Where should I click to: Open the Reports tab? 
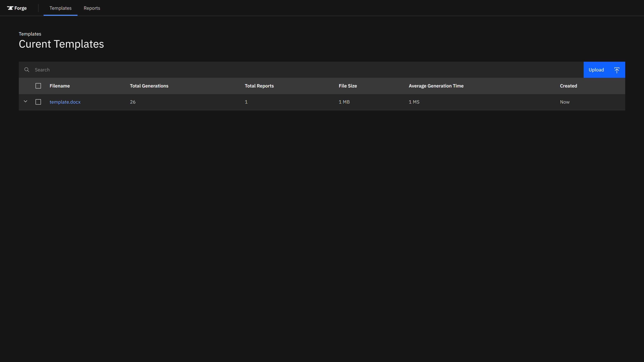click(92, 8)
